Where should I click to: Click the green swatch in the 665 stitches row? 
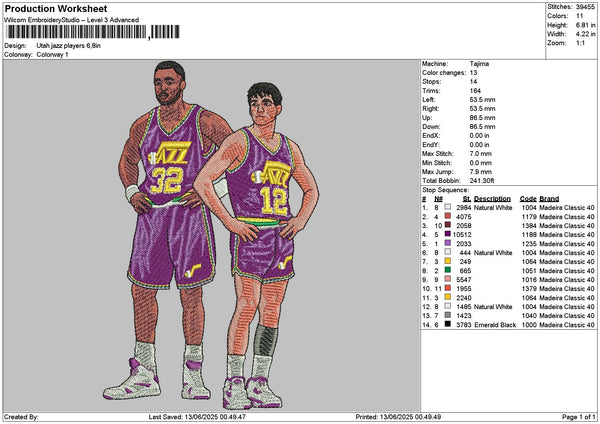click(448, 270)
